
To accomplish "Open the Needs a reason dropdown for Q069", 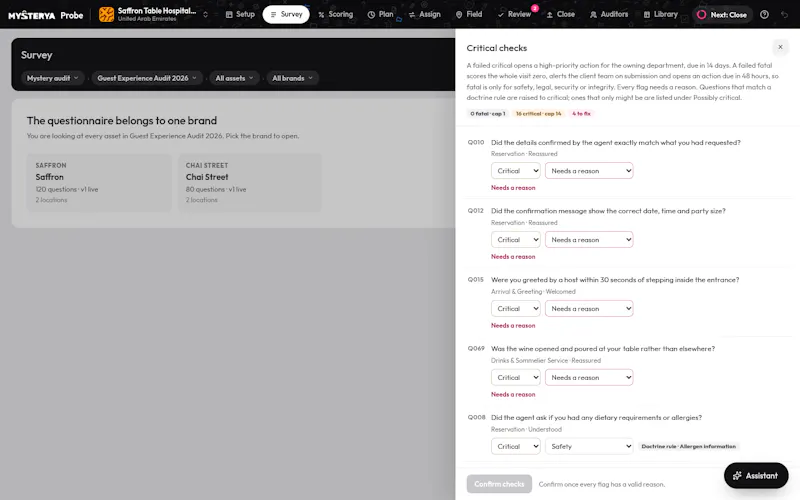I will pos(589,378).
